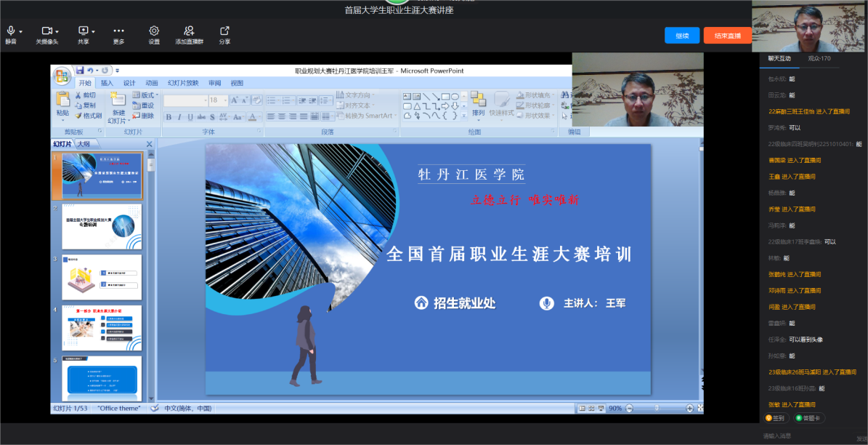Save the presentation with the floppy icon
The height and width of the screenshot is (445, 868).
coord(80,71)
